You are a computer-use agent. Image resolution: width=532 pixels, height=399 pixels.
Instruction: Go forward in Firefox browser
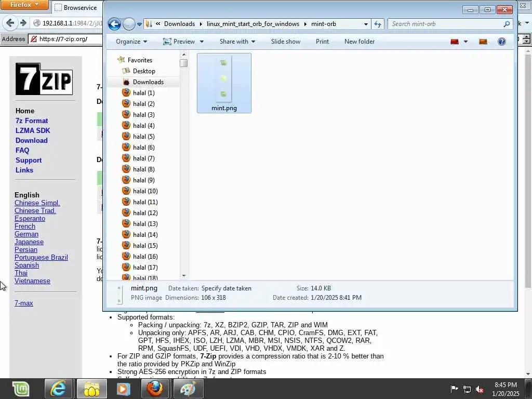pyautogui.click(x=23, y=23)
